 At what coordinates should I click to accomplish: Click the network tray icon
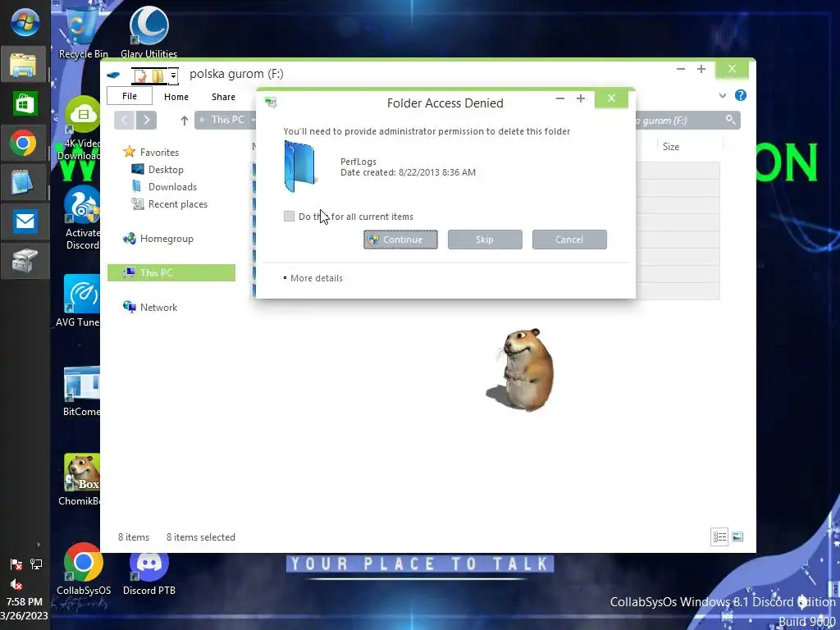pyautogui.click(x=36, y=564)
